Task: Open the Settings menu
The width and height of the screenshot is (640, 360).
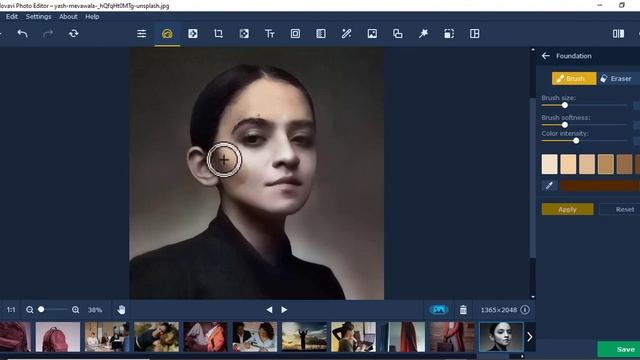Action: [x=38, y=17]
